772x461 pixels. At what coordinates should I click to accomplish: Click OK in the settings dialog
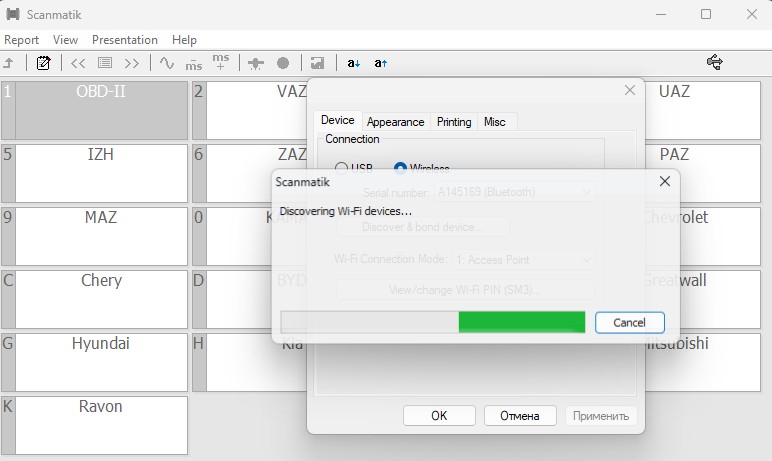[x=439, y=416]
